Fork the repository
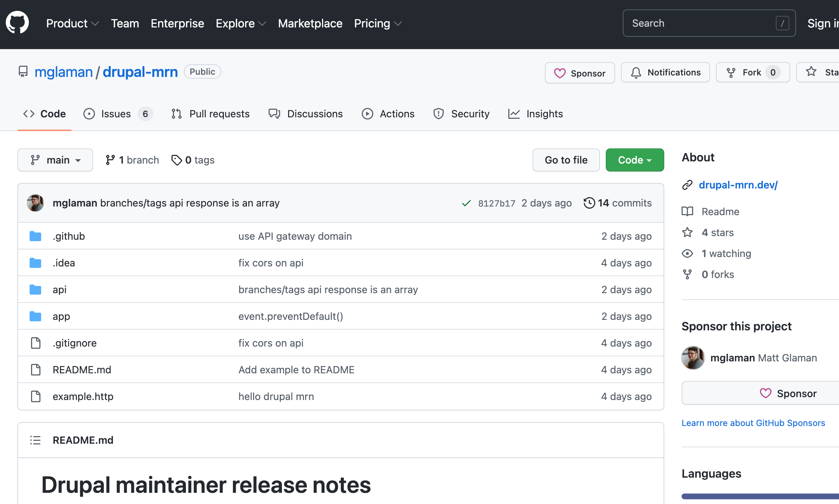Image resolution: width=839 pixels, height=504 pixels. (x=753, y=72)
